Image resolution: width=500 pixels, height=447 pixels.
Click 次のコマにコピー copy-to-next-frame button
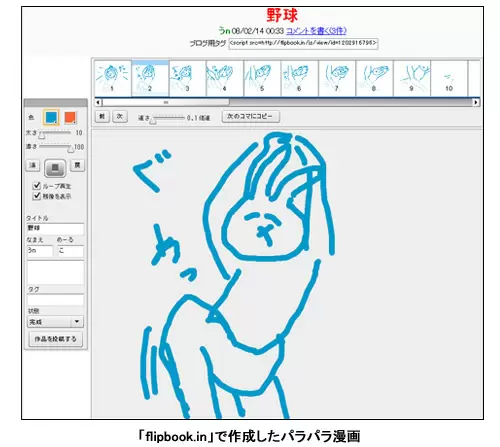pos(251,116)
